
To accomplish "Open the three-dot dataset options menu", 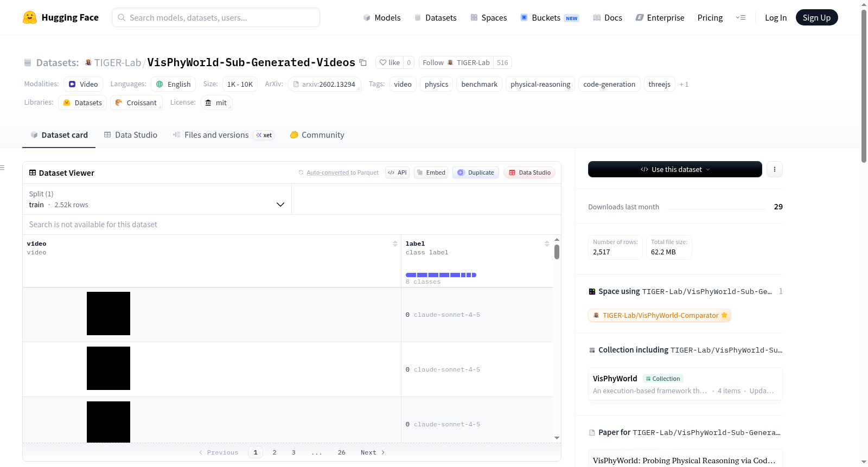I will tap(775, 169).
